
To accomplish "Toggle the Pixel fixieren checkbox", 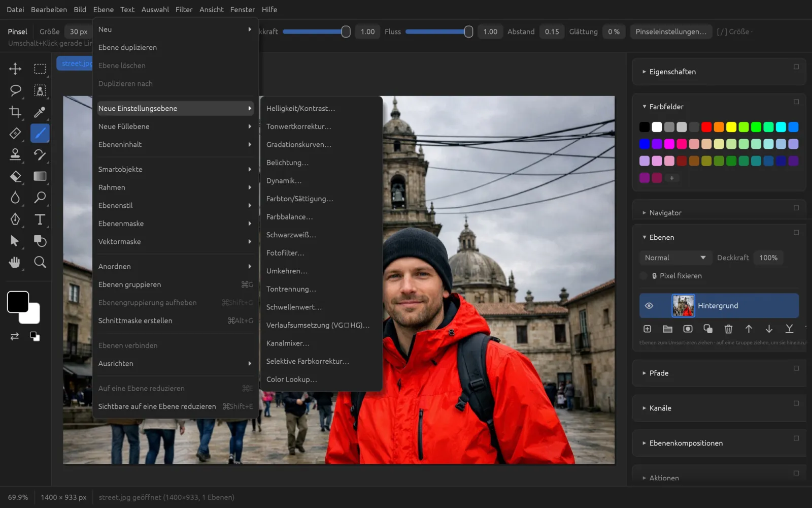I will [644, 276].
